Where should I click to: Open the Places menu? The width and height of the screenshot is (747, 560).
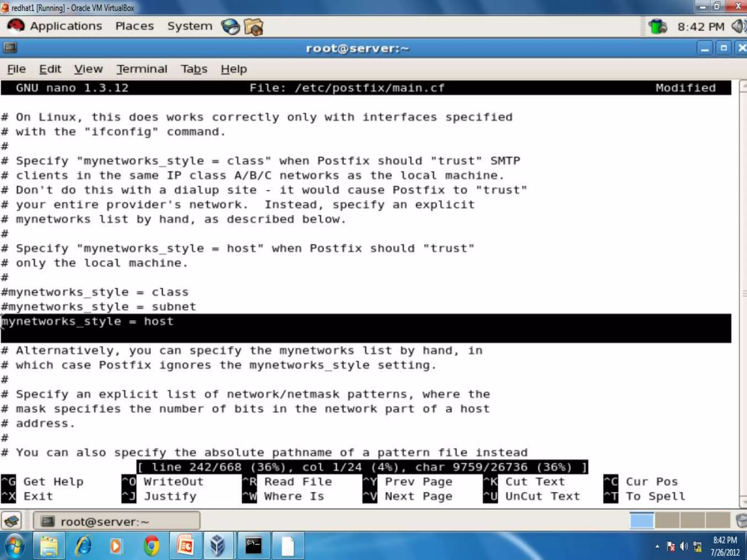(x=134, y=26)
